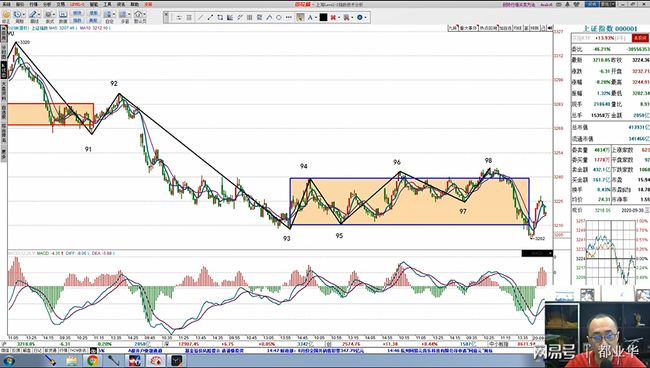Expand the house icon dropdown arrow
The image size is (650, 368).
pyautogui.click(x=145, y=15)
